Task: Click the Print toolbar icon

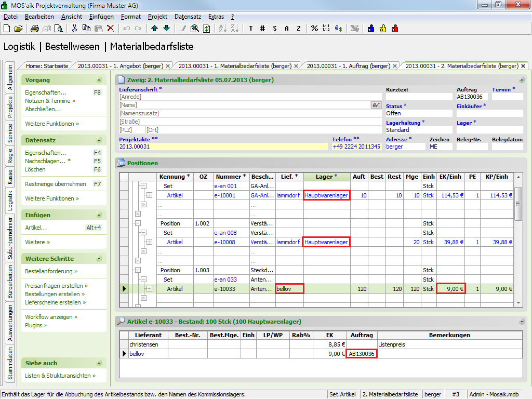Action: (35, 29)
